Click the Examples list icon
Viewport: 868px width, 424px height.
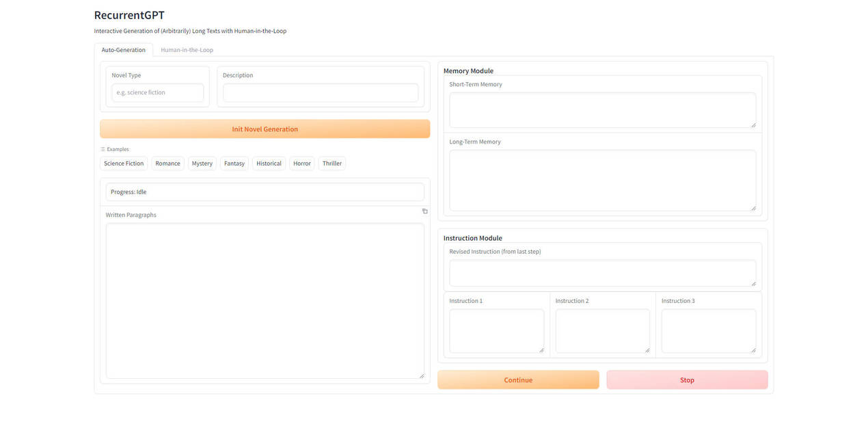103,149
